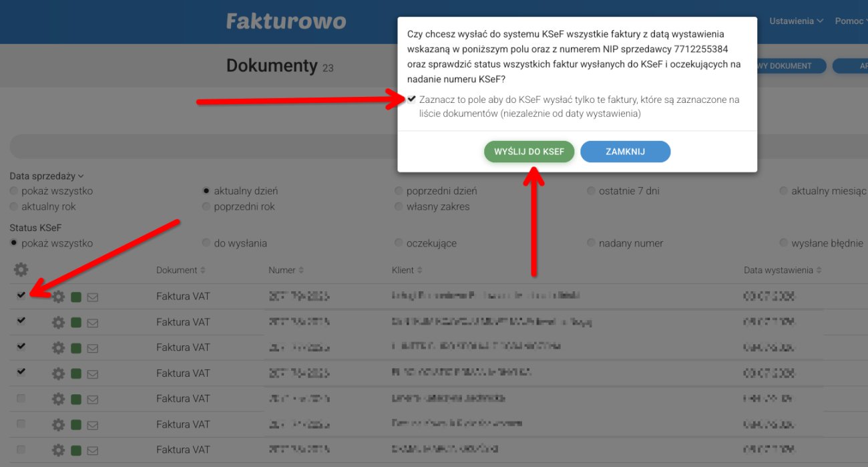This screenshot has width=868, height=467.
Task: Click the green status square in the sixth row
Action: pyautogui.click(x=76, y=425)
